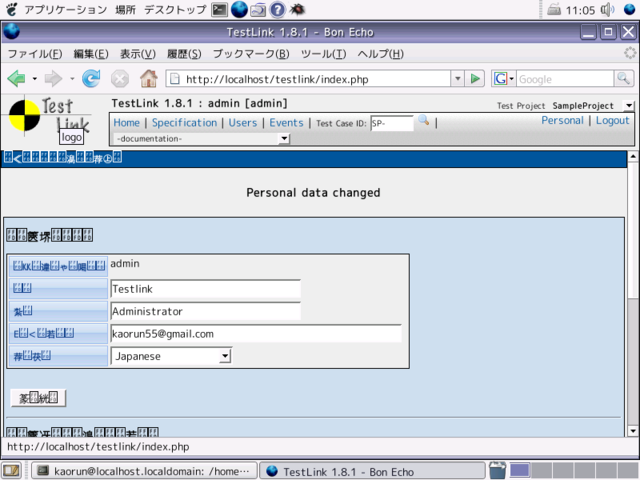
Task: Click the browser Forward arrow
Action: [x=53, y=78]
